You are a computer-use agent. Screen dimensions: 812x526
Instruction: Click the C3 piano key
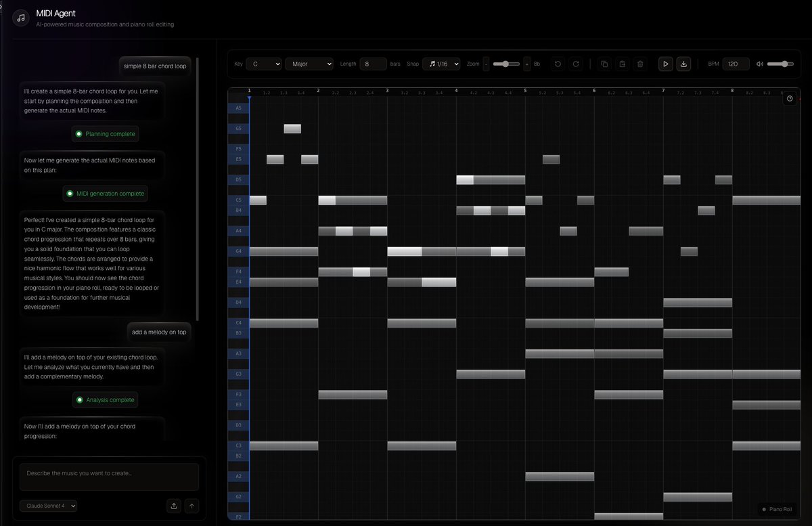tap(238, 445)
